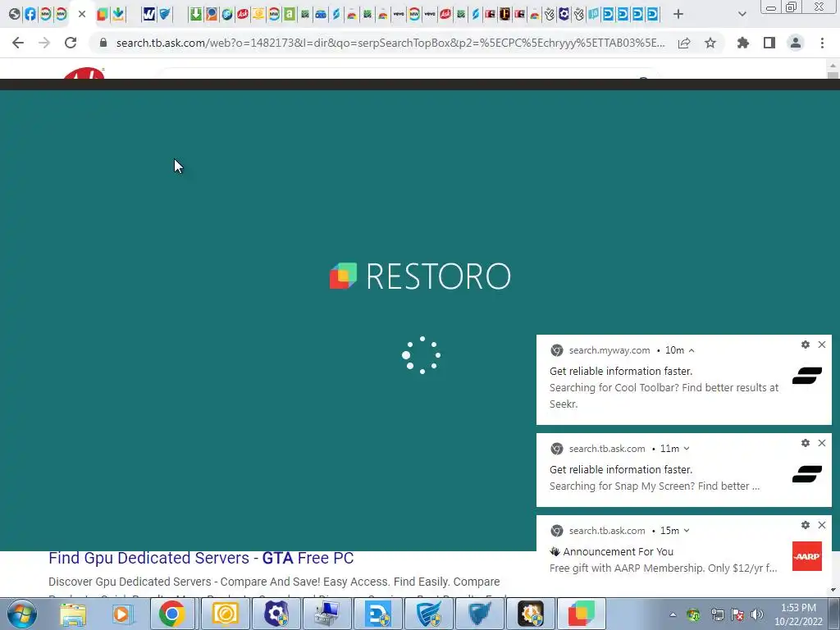Switch to the orange F icon tab

[504, 15]
